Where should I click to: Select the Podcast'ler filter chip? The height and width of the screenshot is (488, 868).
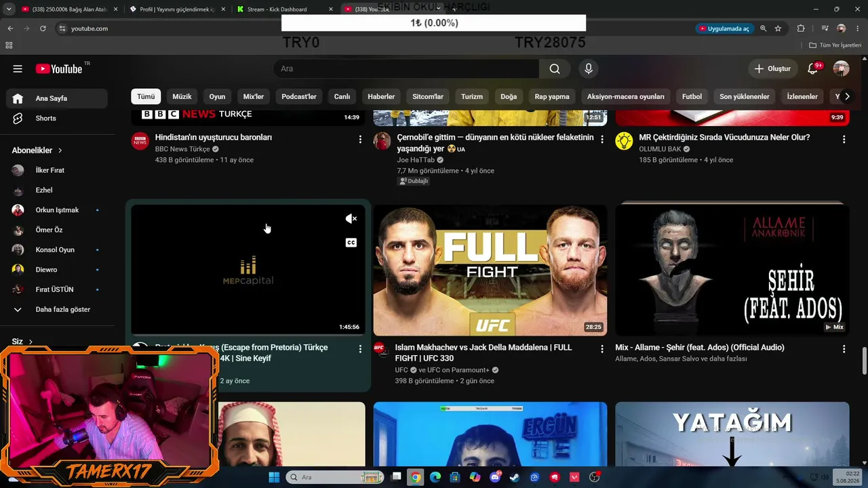299,96
